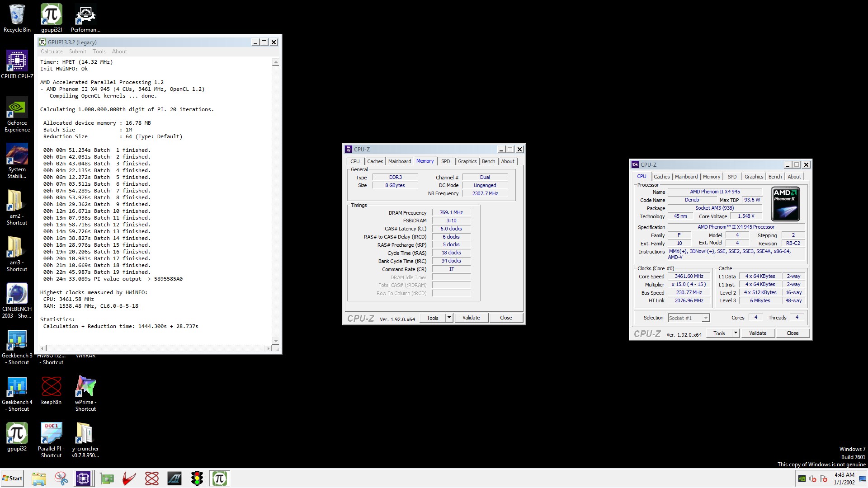
Task: Launch the wPrime shortcut icon
Action: pos(85,394)
